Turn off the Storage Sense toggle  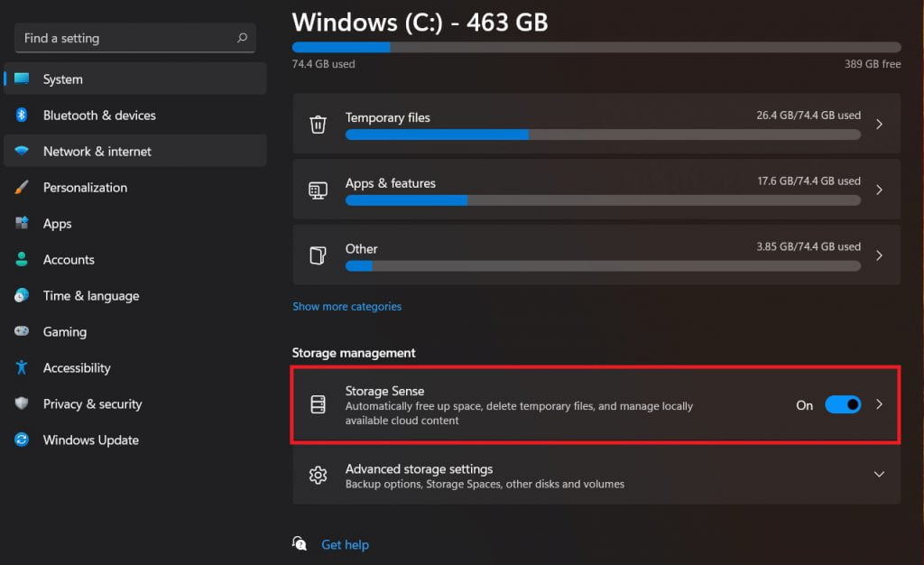[843, 404]
